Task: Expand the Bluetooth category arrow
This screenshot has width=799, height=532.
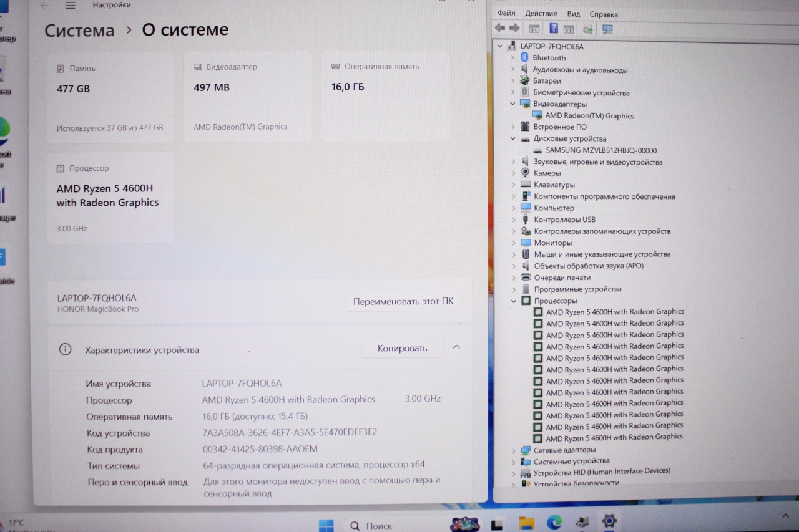Action: point(513,57)
